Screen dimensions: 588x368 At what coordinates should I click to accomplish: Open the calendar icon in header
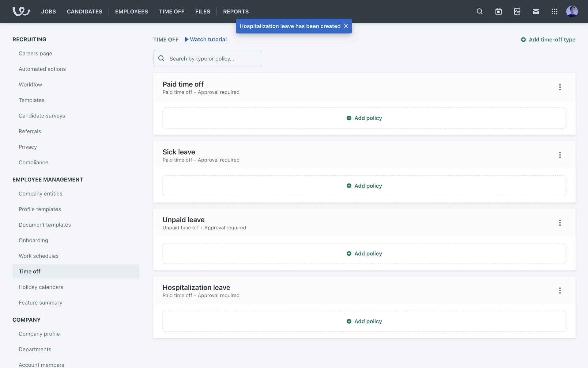tap(498, 11)
